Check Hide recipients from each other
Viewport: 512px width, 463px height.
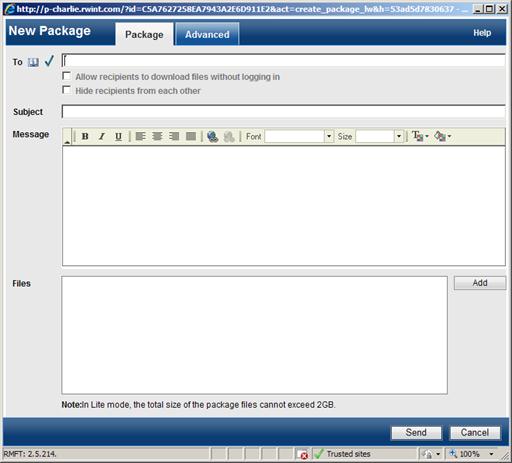coord(67,90)
